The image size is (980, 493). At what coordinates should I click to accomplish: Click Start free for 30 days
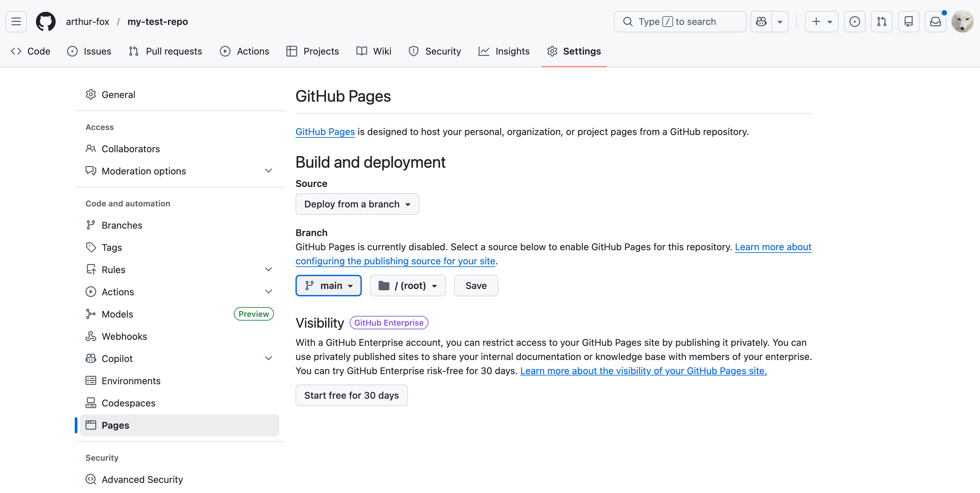tap(351, 395)
